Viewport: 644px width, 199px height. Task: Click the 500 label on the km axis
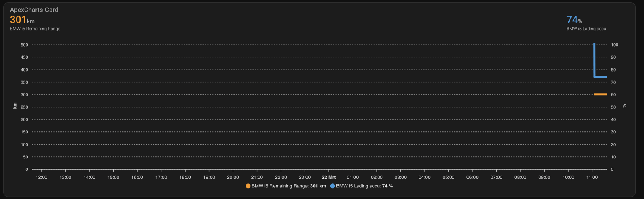[x=25, y=45]
